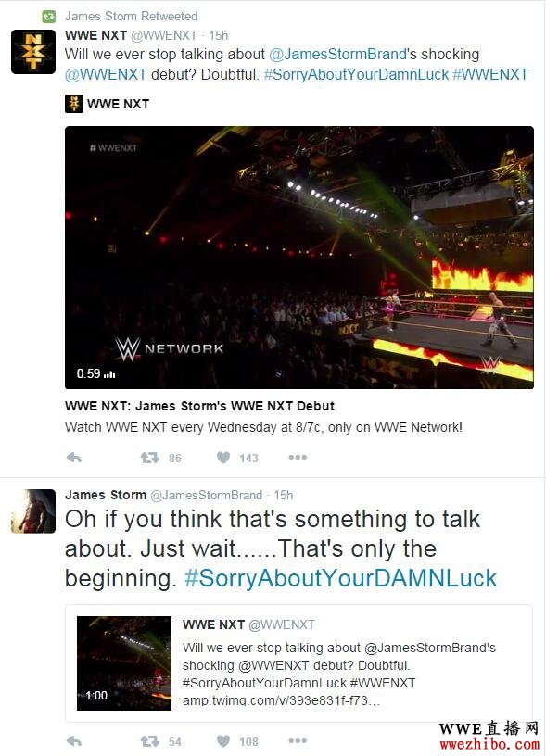The width and height of the screenshot is (546, 756).
Task: Open the #SorryAboutYourDamnLuck hashtag in WWE tweet
Action: pyautogui.click(x=357, y=75)
